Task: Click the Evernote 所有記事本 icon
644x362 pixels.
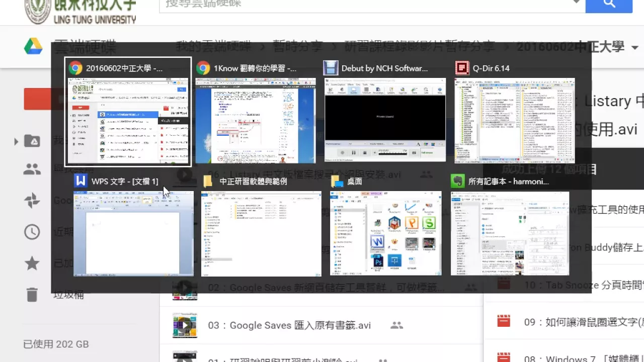Action: pyautogui.click(x=457, y=181)
